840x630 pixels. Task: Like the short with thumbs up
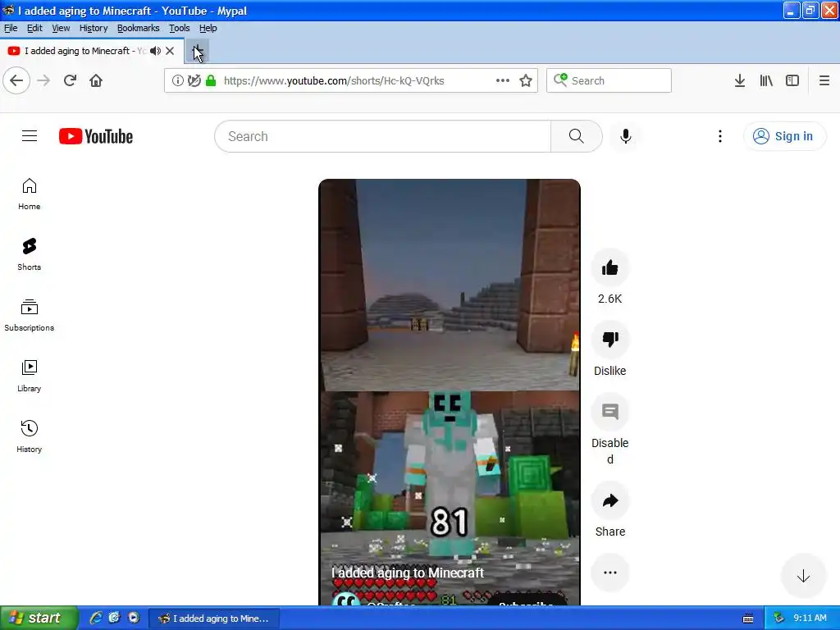(x=609, y=267)
